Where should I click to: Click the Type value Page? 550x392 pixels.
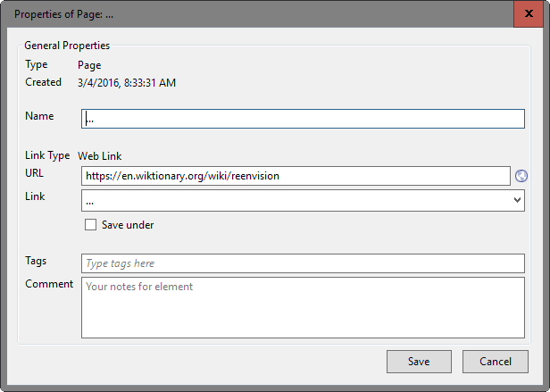tap(89, 65)
